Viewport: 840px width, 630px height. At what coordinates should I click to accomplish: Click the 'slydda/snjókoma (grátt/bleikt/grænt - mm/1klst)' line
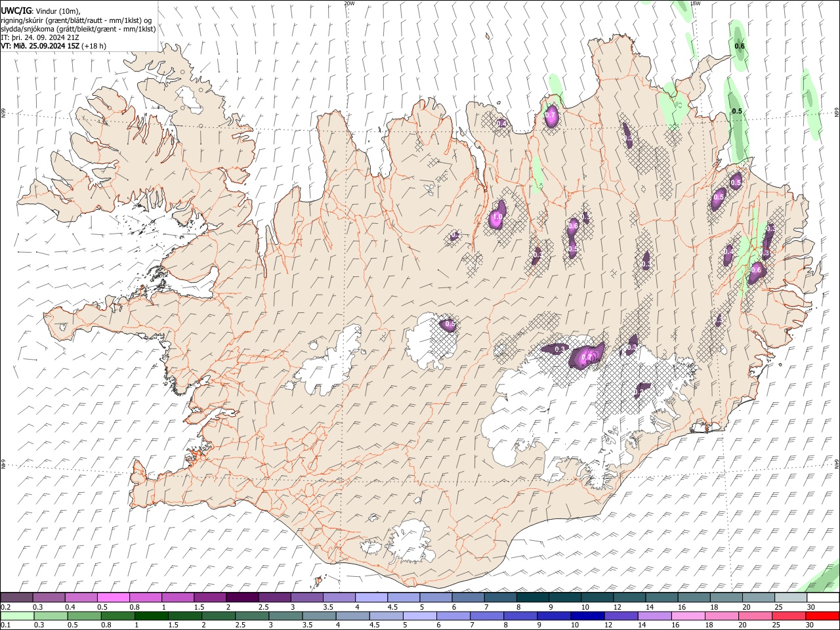point(78,29)
